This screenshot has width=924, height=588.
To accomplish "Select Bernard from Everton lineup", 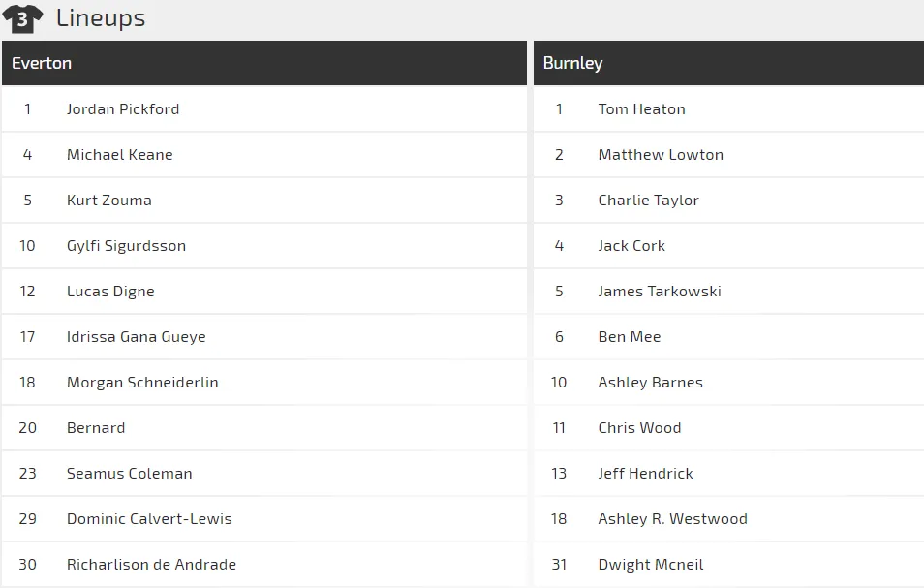I will pos(96,428).
